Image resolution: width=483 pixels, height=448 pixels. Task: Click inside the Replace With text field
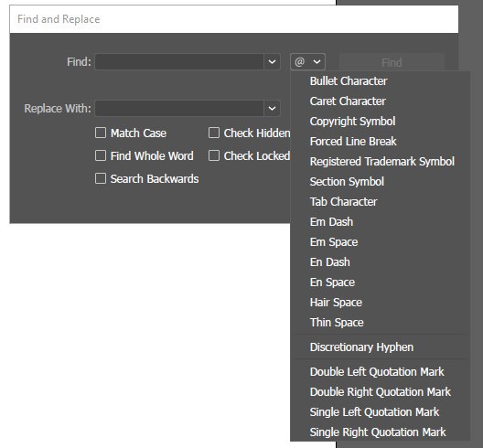click(179, 109)
